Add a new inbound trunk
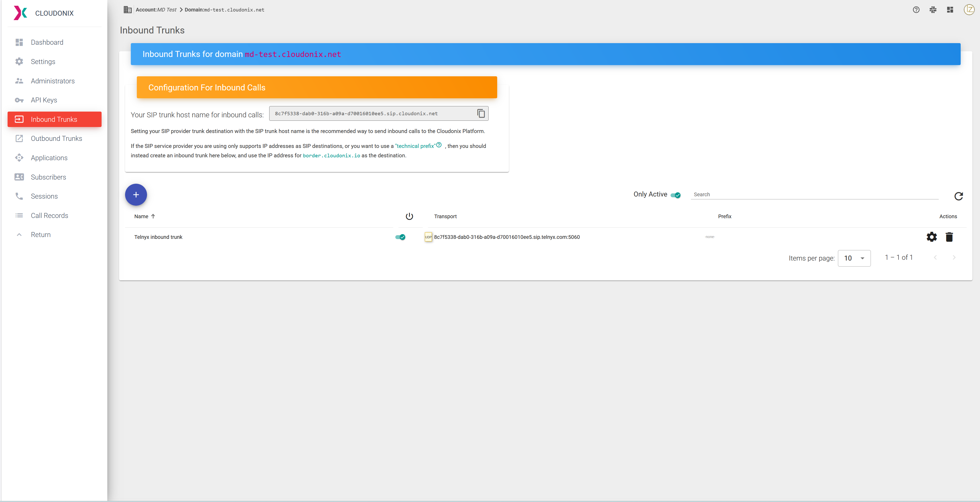The height and width of the screenshot is (502, 980). tap(136, 194)
